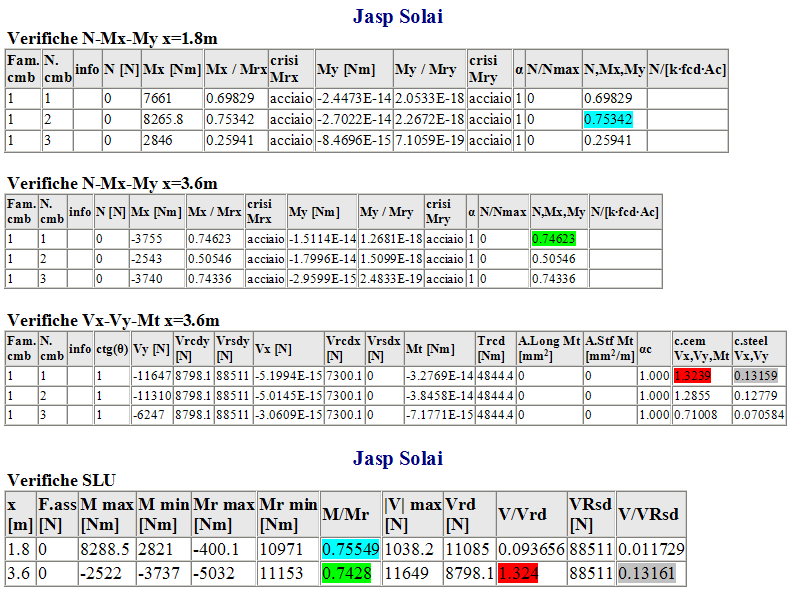The width and height of the screenshot is (792, 594).
Task: Click Mx value -2543
Action: pyautogui.click(x=146, y=259)
